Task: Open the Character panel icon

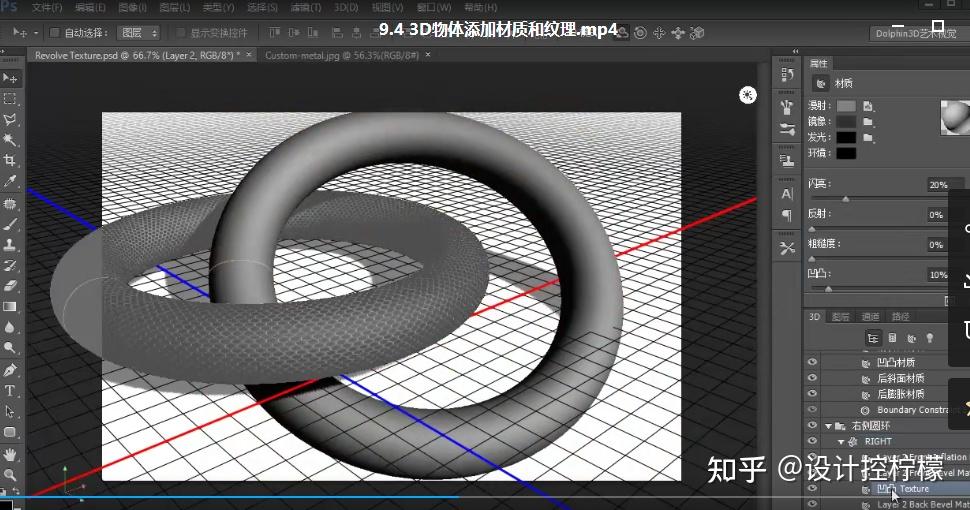Action: 787,194
